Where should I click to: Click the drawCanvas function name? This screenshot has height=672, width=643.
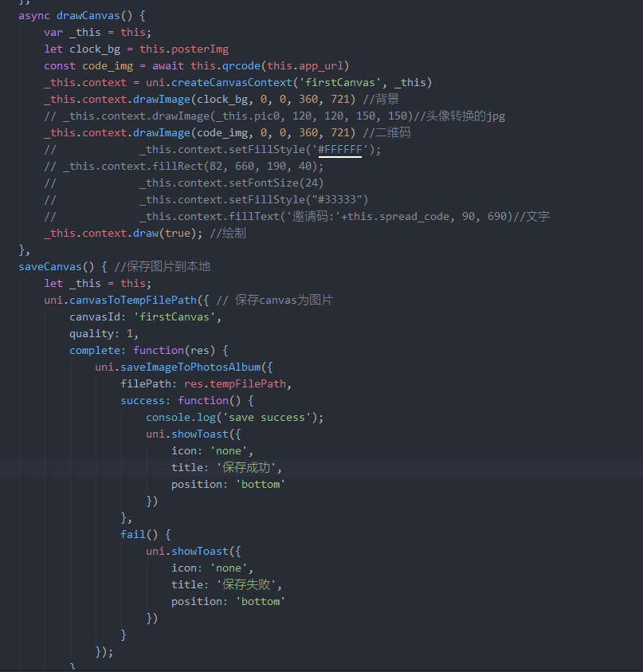(x=88, y=16)
